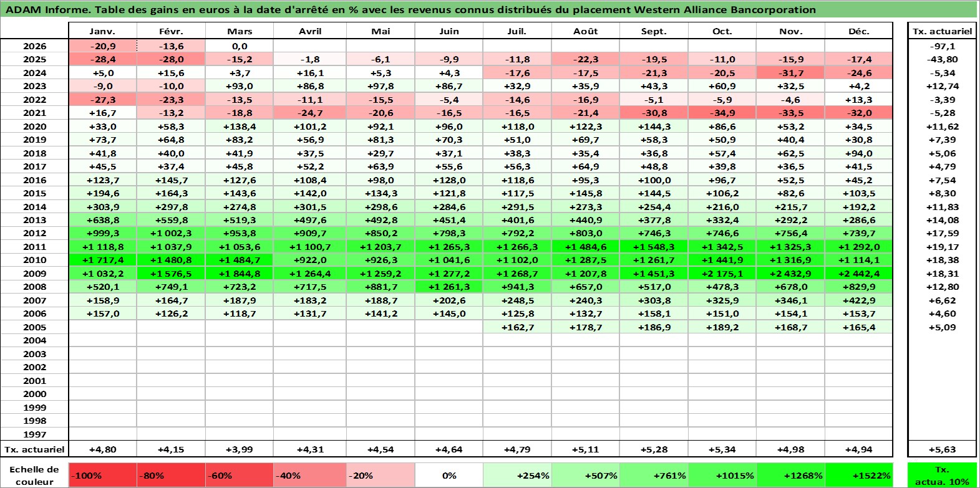Viewport: 980px width, 488px height.
Task: Click the +145,7 cell in 2016 row
Action: 171,180
